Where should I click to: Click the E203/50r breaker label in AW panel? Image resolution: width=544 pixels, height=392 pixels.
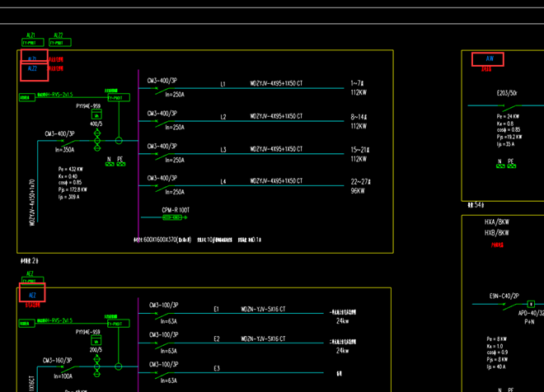point(507,93)
